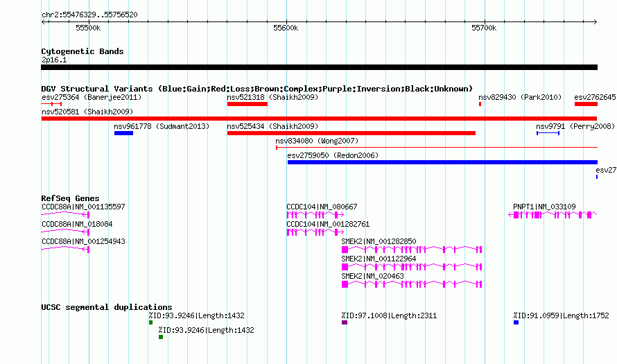Viewport: 617px width, 364px height.
Task: Click the blue %ID:91.0959 duplication square
Action: click(x=516, y=322)
